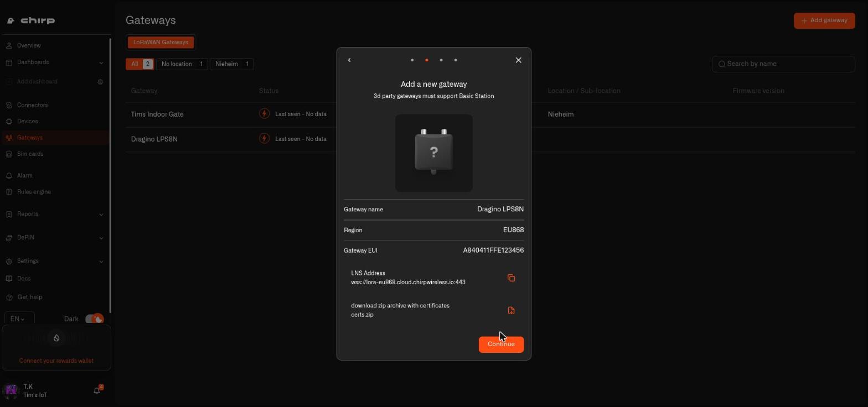Select the LoRaWAN Gateways tab
The height and width of the screenshot is (407, 868).
point(161,42)
